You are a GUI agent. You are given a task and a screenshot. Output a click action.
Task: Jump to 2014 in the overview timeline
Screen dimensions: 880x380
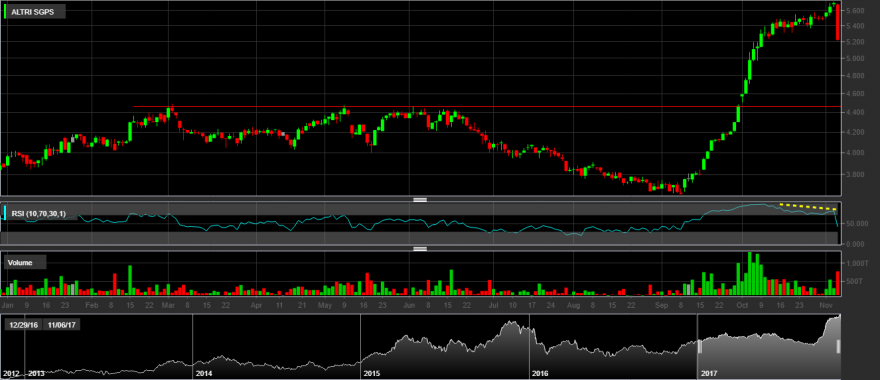[x=204, y=373]
